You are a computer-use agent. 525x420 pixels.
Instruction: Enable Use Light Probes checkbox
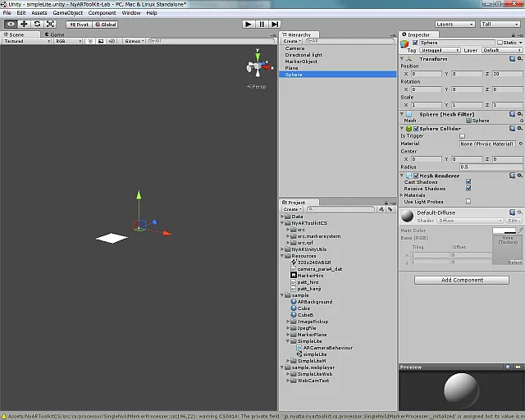tap(468, 201)
